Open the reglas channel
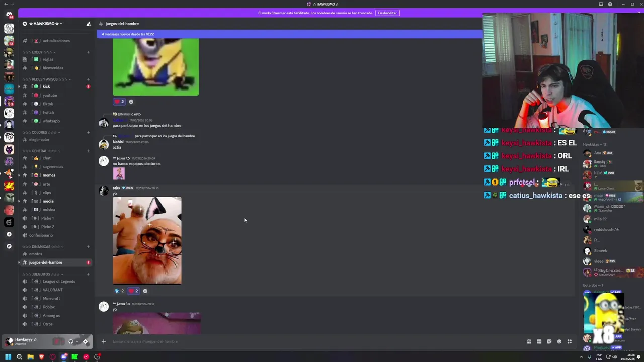 pos(55,59)
